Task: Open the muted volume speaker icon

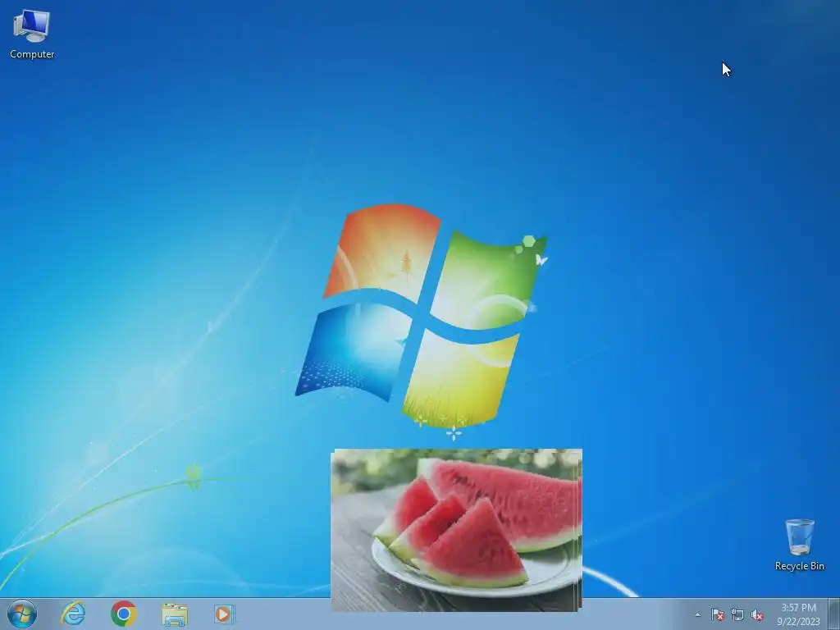Action: [757, 615]
